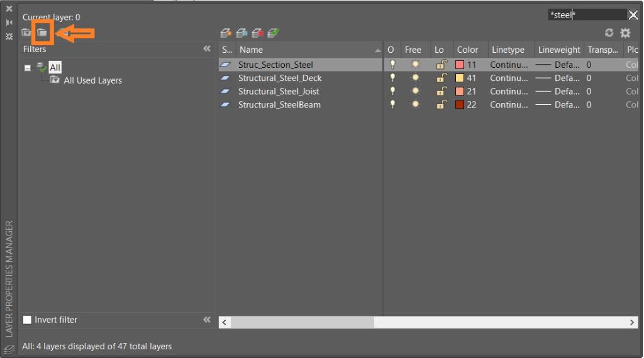This screenshot has width=644, height=358.
Task: Click the Delete Layer icon
Action: pyautogui.click(x=257, y=33)
